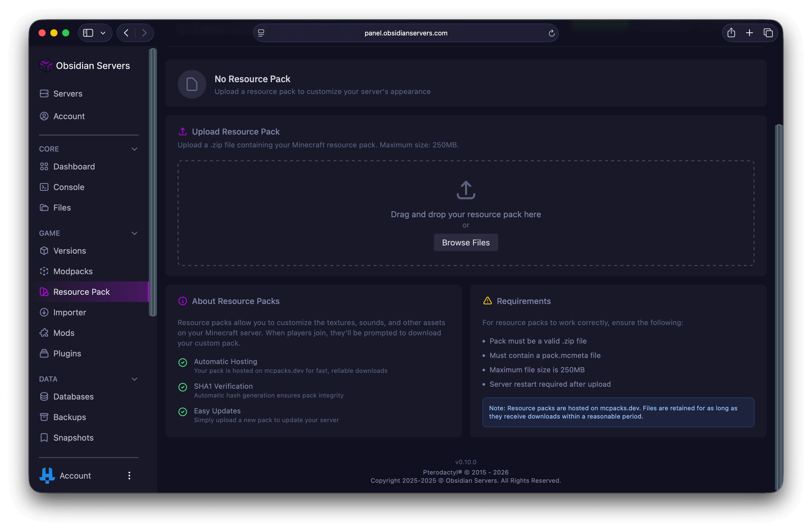The height and width of the screenshot is (531, 812).
Task: Open the Modpacks section
Action: 73,271
